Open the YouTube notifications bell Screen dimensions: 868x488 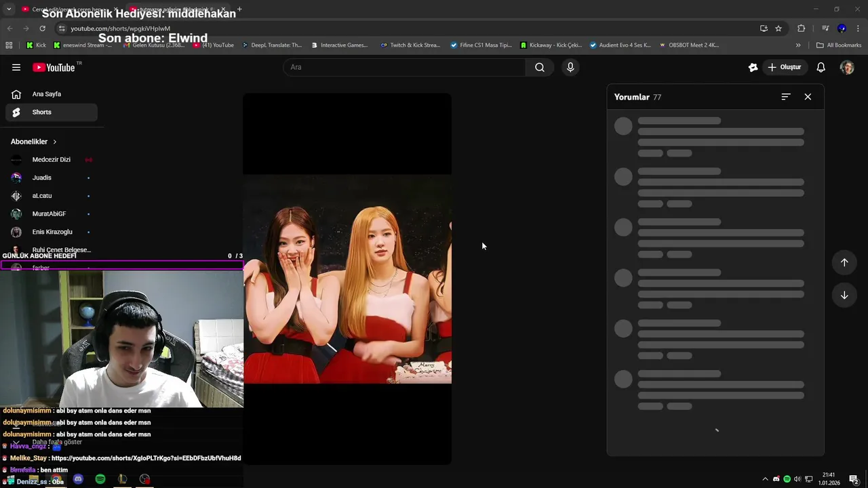(821, 67)
